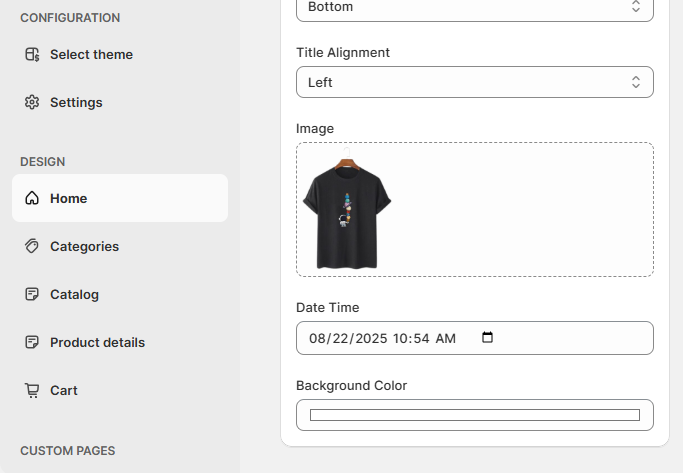Click the Select theme icon
Screen dimensions: 683x473
32,54
